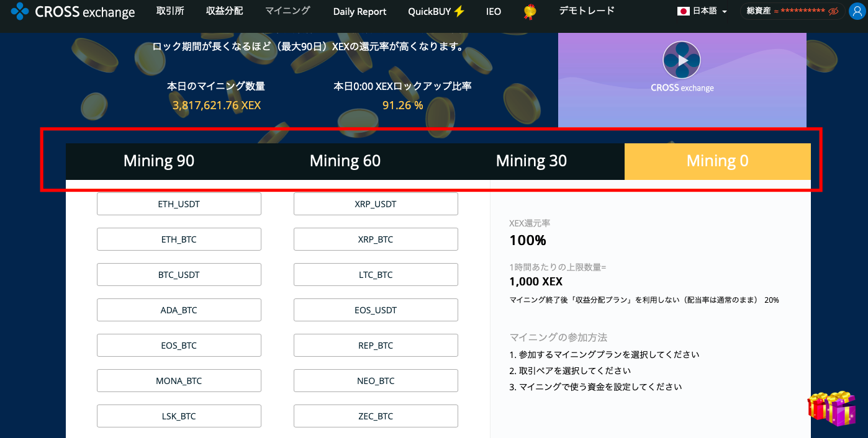
Task: Play the CROSS exchange video
Action: pyautogui.click(x=682, y=60)
